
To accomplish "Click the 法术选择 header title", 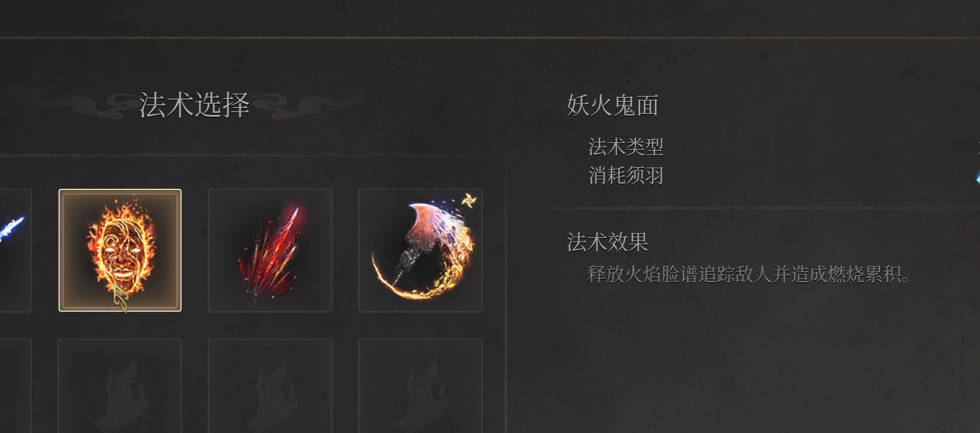I will click(x=194, y=104).
